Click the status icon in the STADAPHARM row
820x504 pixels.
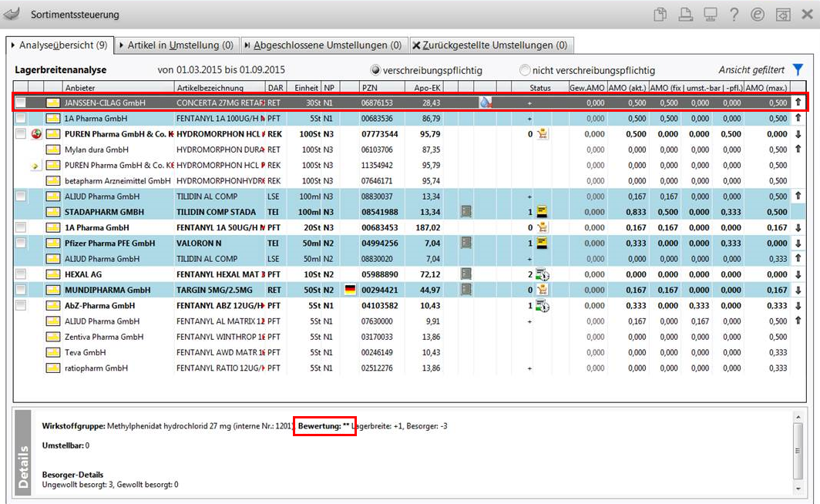(x=543, y=212)
